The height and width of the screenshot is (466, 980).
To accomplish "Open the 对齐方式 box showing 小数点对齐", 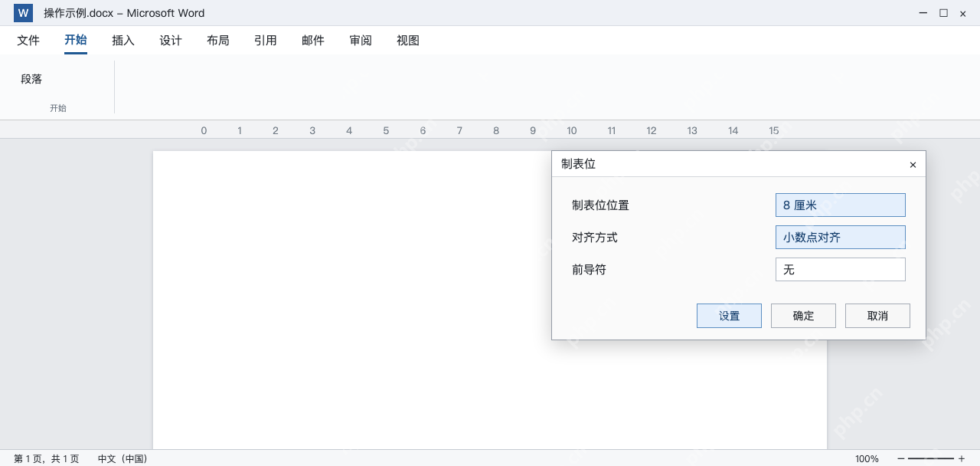I will [x=841, y=238].
